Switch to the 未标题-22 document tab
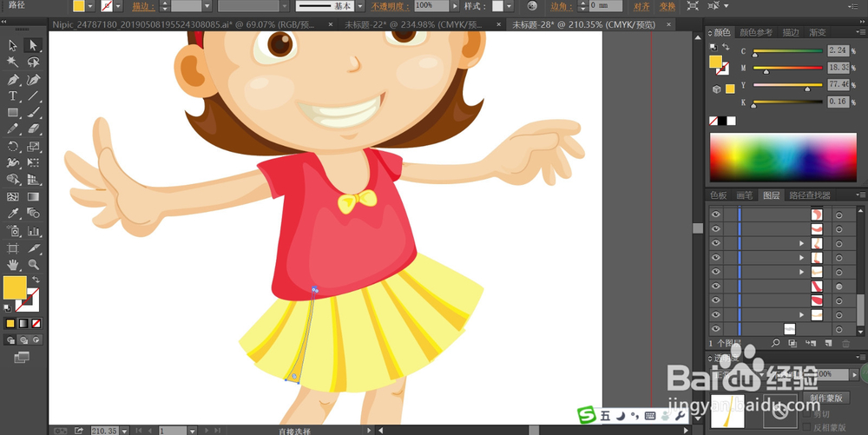This screenshot has width=868, height=435. 415,25
